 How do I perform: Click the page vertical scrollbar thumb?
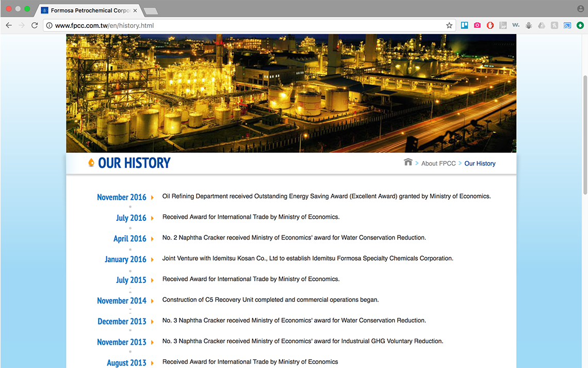(585, 135)
